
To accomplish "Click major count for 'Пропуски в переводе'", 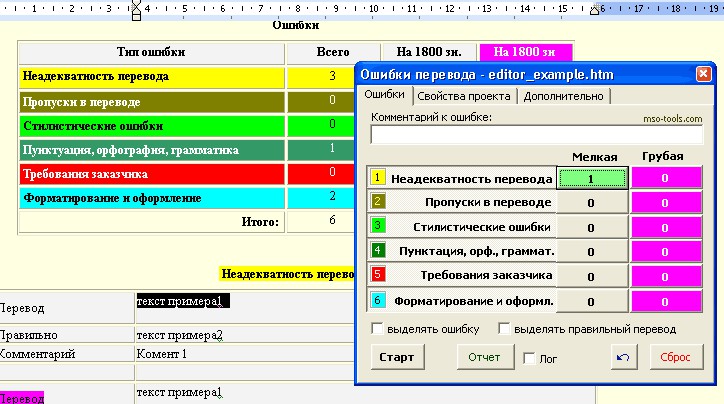I will coord(666,203).
